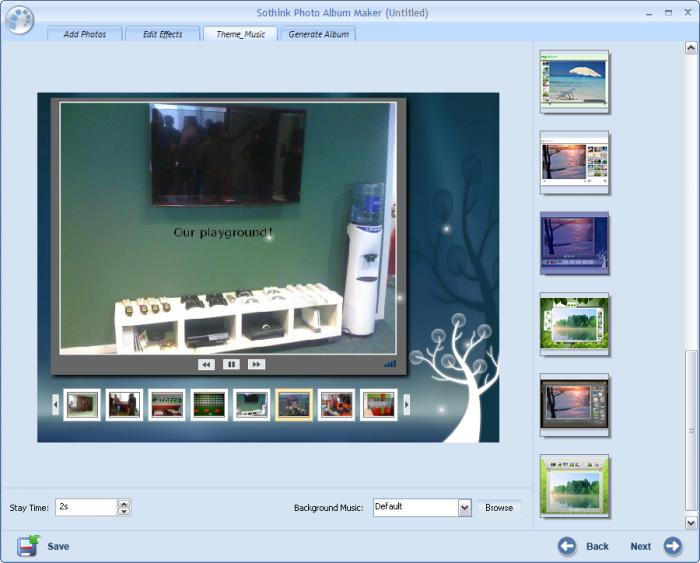Switch to the Edit Effects tab
The width and height of the screenshot is (700, 563).
(x=162, y=34)
